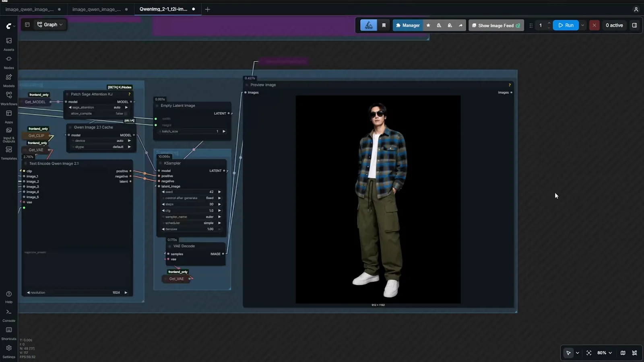This screenshot has height=362, width=644.
Task: Open the Templates sidebar panel
Action: point(9,153)
